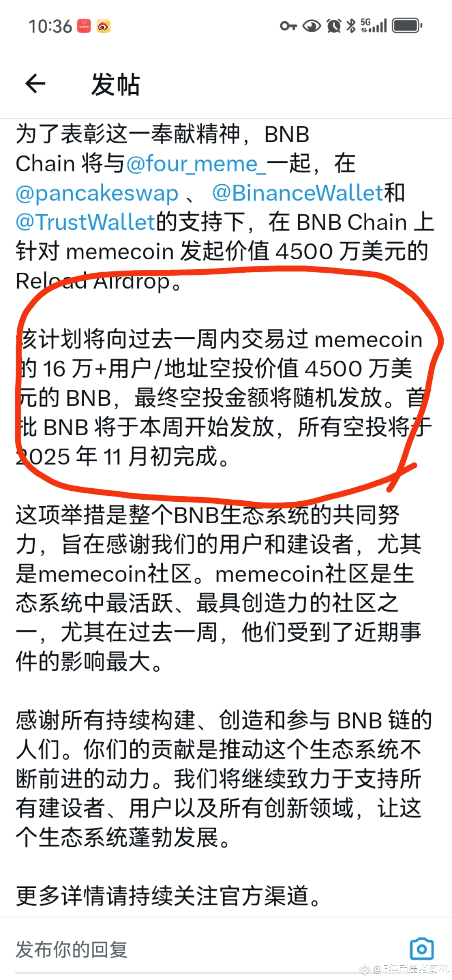Viewport: 452px width, 980px height.
Task: Open the @TrustWallet mention link
Action: [x=86, y=222]
